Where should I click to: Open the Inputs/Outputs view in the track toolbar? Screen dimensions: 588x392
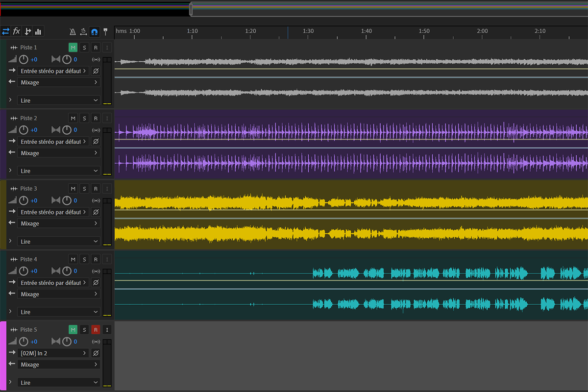(6, 31)
